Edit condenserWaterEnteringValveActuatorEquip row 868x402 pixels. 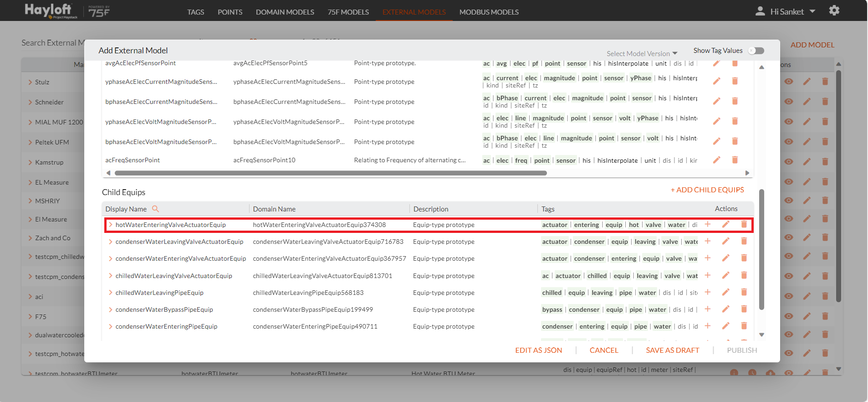click(726, 258)
